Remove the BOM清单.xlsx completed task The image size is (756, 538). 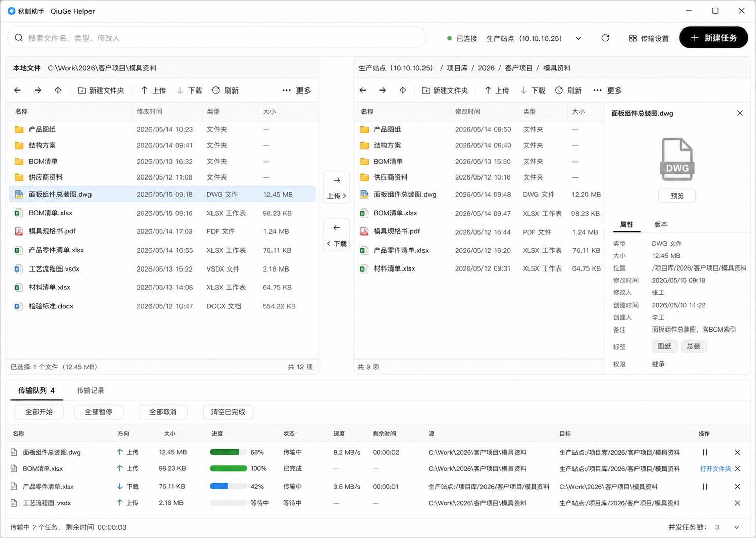click(737, 469)
